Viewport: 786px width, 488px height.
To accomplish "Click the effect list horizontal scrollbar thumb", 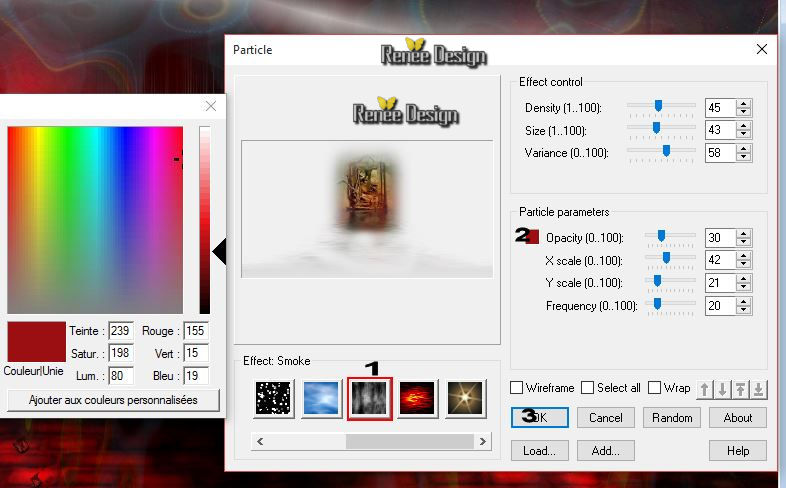I will pyautogui.click(x=410, y=441).
